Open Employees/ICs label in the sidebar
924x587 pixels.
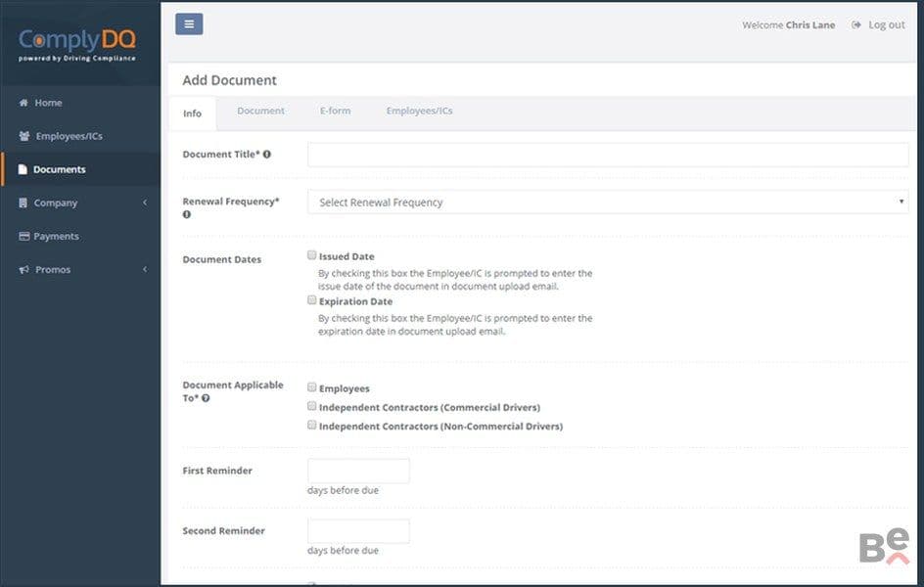tap(69, 136)
